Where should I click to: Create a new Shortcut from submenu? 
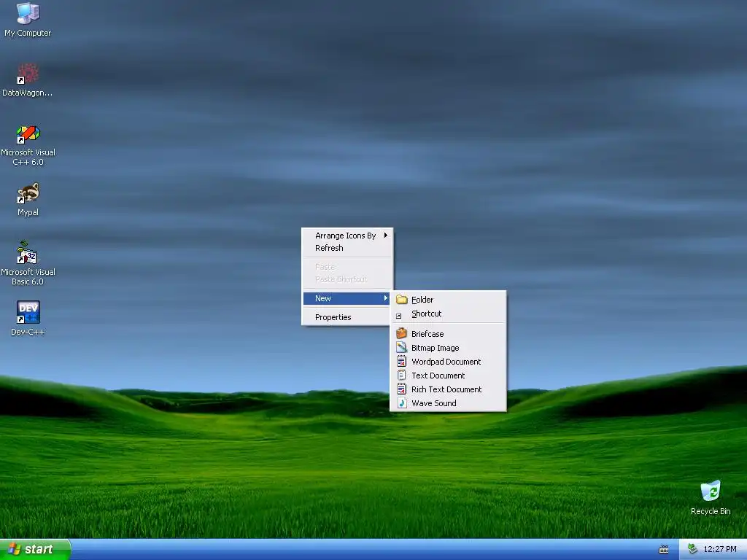click(448, 314)
